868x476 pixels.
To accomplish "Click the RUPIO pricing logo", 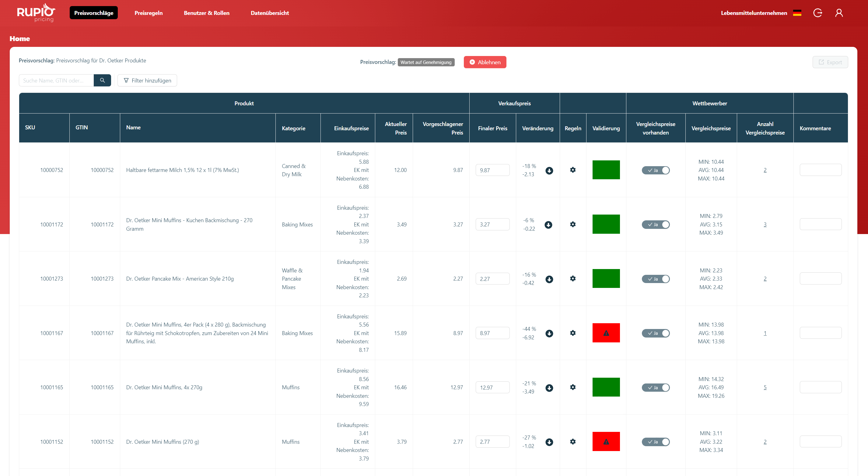I will [36, 13].
